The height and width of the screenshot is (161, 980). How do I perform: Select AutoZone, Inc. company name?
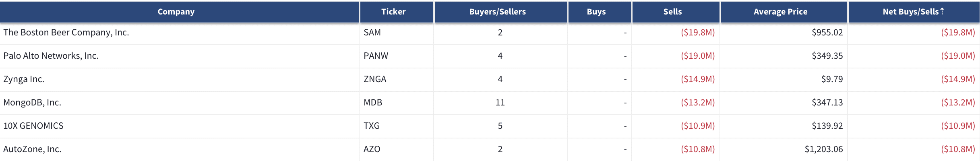tap(32, 149)
